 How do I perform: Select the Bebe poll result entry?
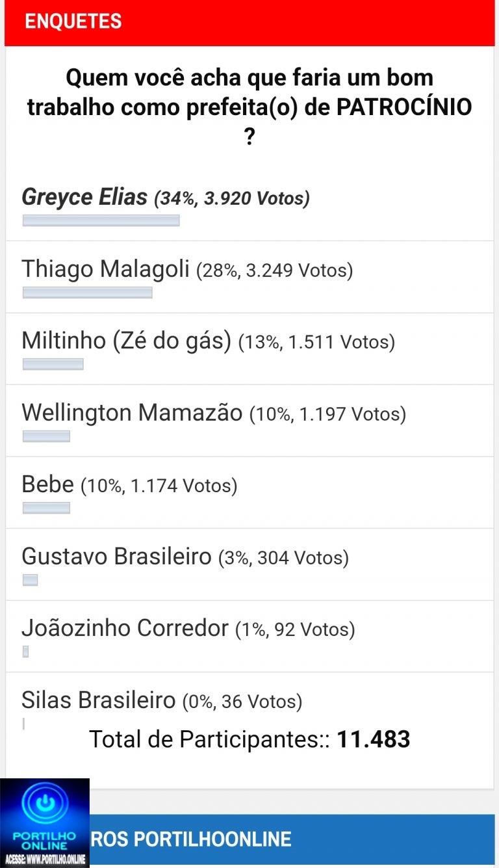click(x=129, y=485)
